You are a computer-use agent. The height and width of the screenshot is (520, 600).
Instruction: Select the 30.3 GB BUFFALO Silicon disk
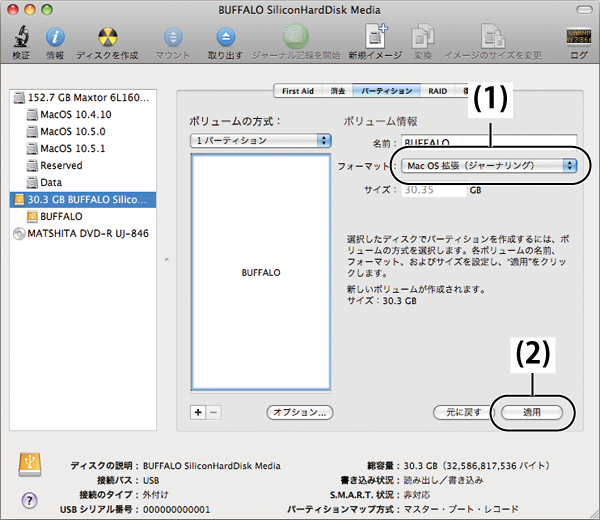point(83,199)
